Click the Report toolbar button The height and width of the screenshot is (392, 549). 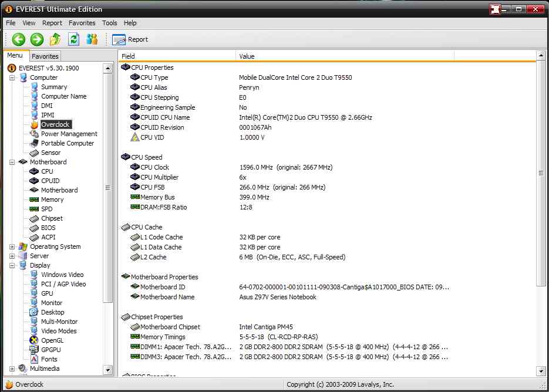point(130,39)
